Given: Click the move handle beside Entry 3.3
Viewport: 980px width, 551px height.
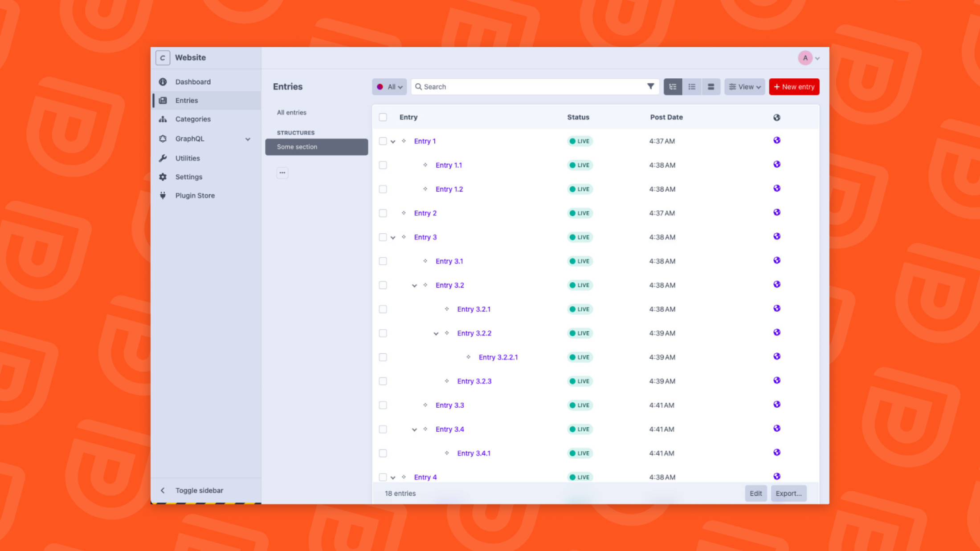Looking at the screenshot, I should (425, 405).
